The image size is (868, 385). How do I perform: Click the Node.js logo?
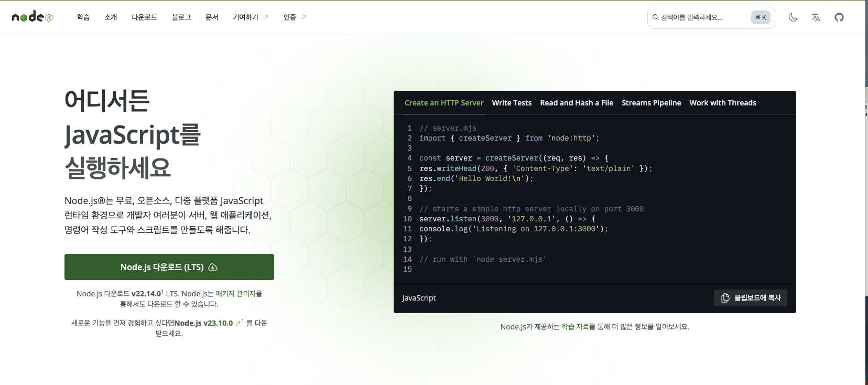32,17
